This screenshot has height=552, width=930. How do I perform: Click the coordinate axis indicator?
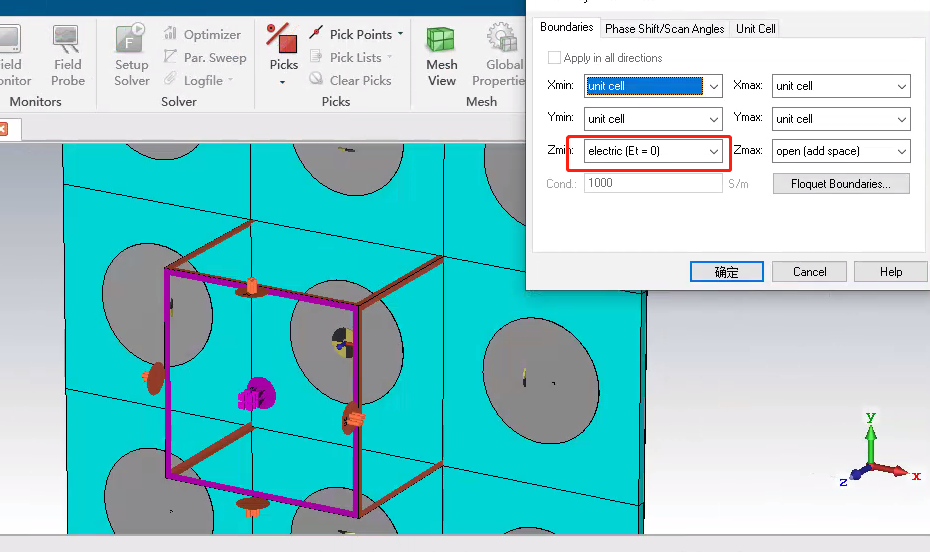[879, 451]
